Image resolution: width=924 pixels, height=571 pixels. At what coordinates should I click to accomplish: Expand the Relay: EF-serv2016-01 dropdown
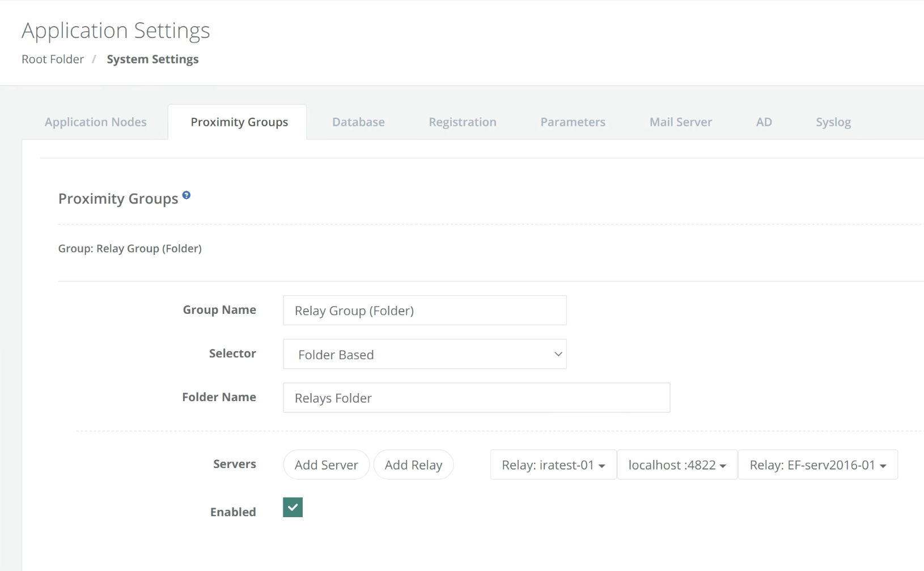click(x=817, y=465)
